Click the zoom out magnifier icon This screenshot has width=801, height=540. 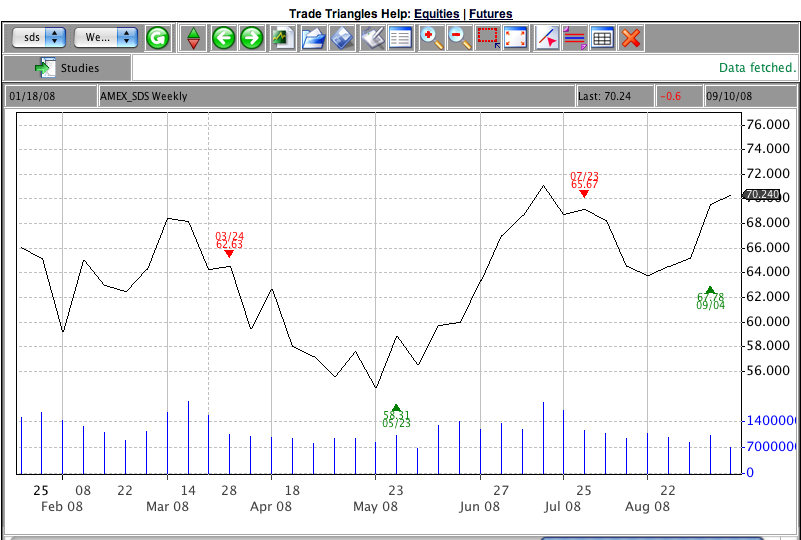[460, 38]
